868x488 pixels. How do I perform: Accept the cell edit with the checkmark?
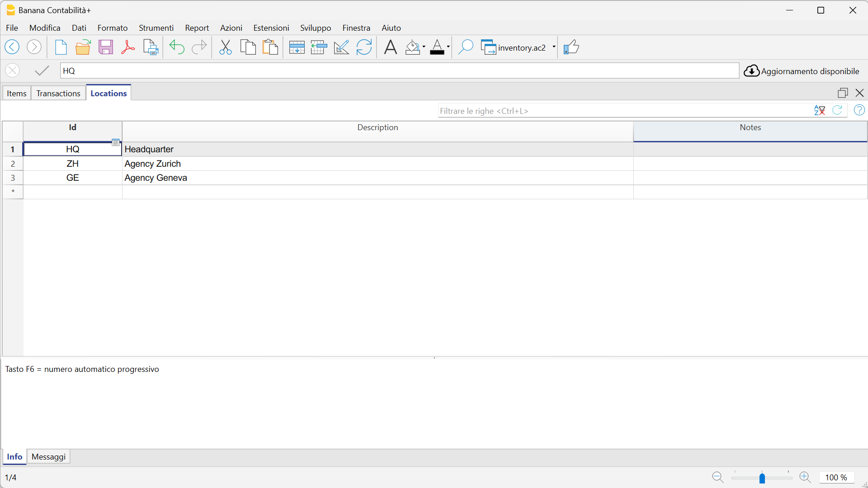(x=42, y=70)
